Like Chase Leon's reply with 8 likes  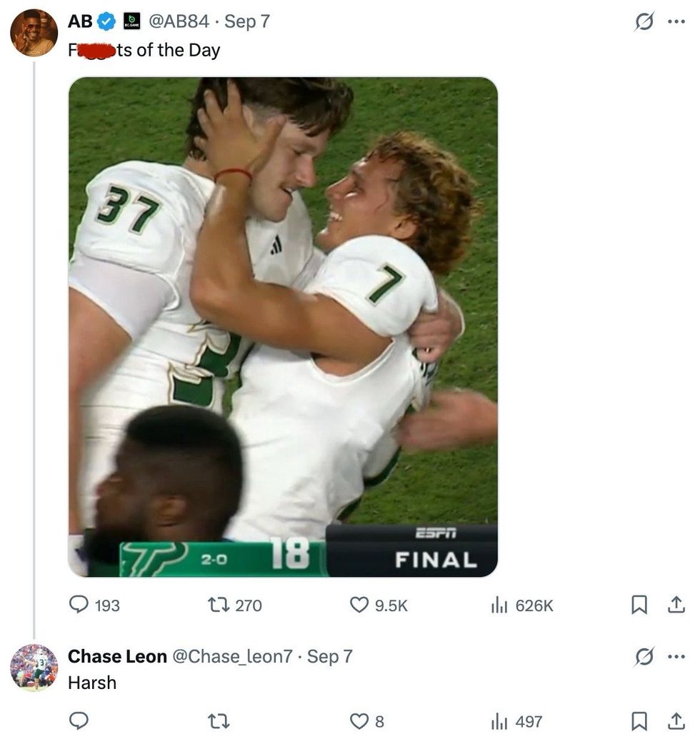tap(359, 721)
